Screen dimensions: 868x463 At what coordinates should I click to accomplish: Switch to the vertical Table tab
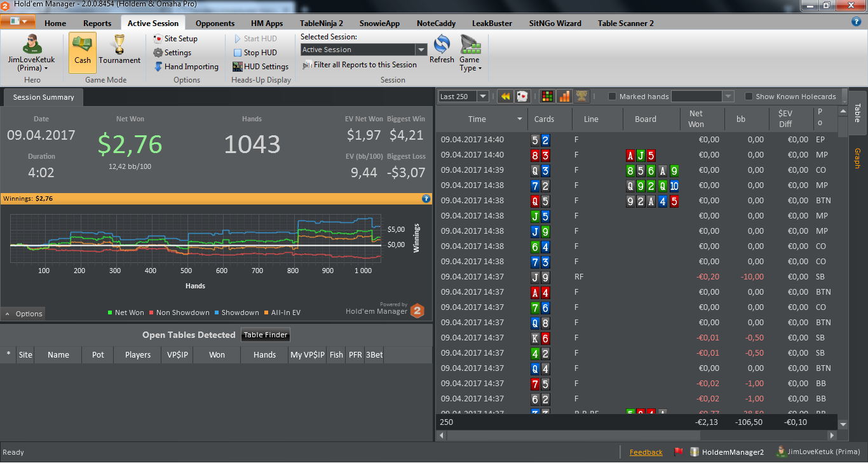tap(857, 112)
